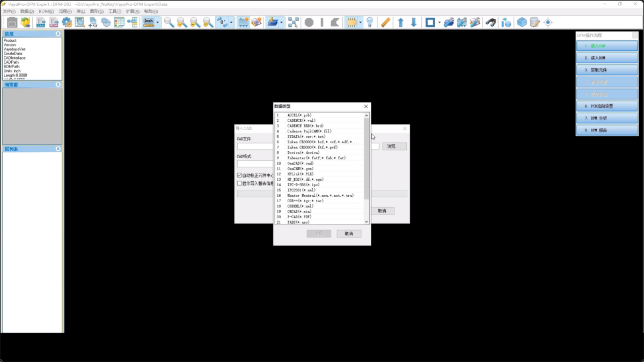Image resolution: width=644 pixels, height=362 pixels.
Task: Click the blue up arrow icon
Action: (400, 23)
